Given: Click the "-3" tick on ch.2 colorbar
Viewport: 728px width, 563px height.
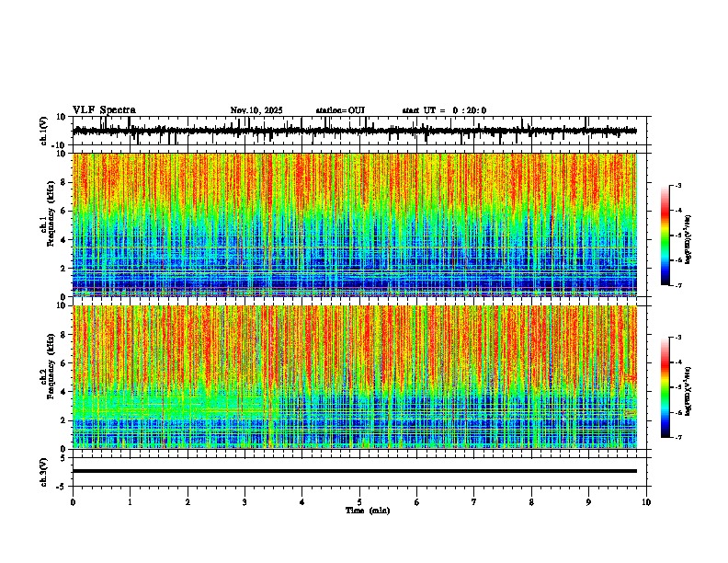Looking at the screenshot, I should 678,338.
